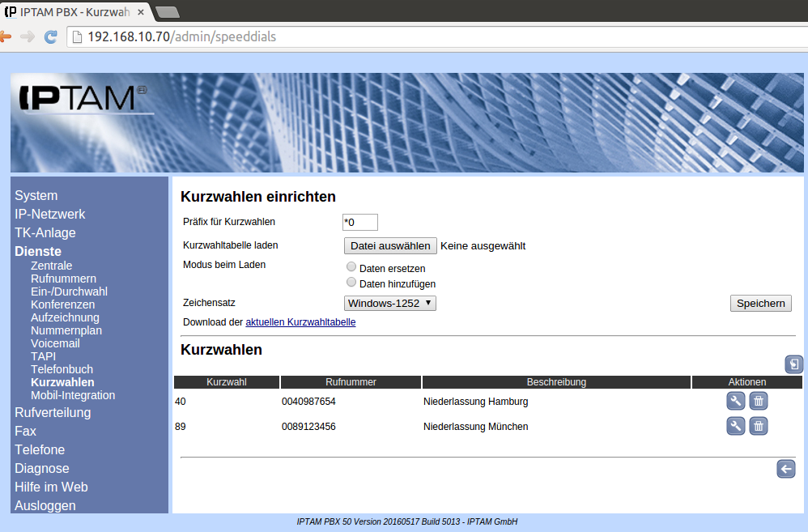Click the back arrow icon below the table
The image size is (808, 532).
785,469
